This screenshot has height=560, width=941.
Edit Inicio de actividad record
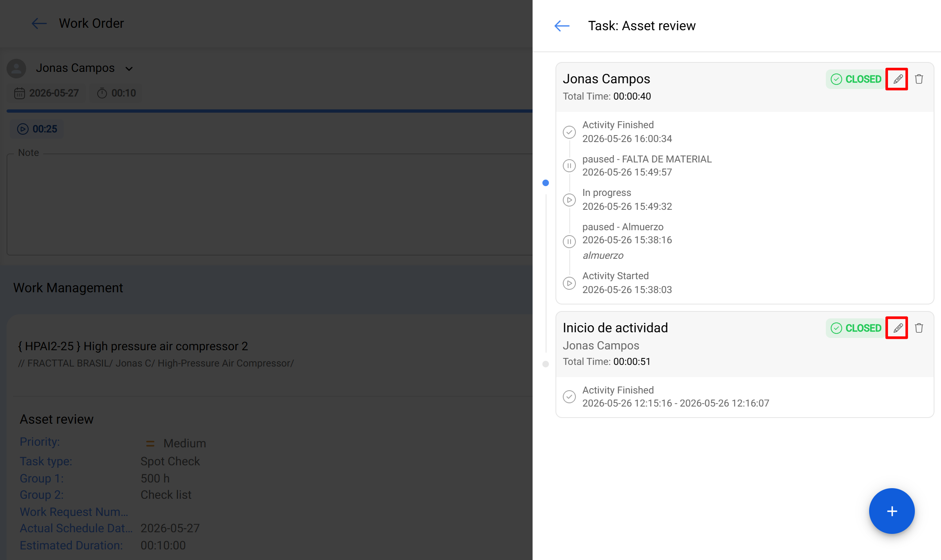pyautogui.click(x=897, y=328)
